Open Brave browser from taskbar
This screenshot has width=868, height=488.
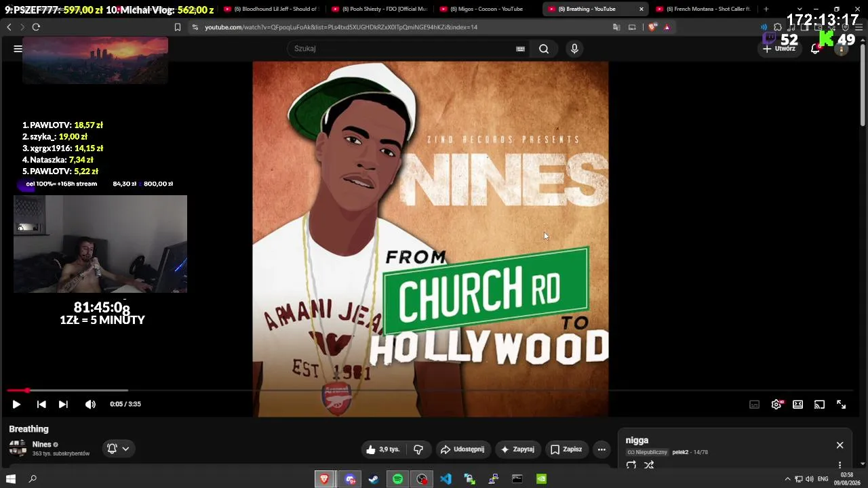325,479
